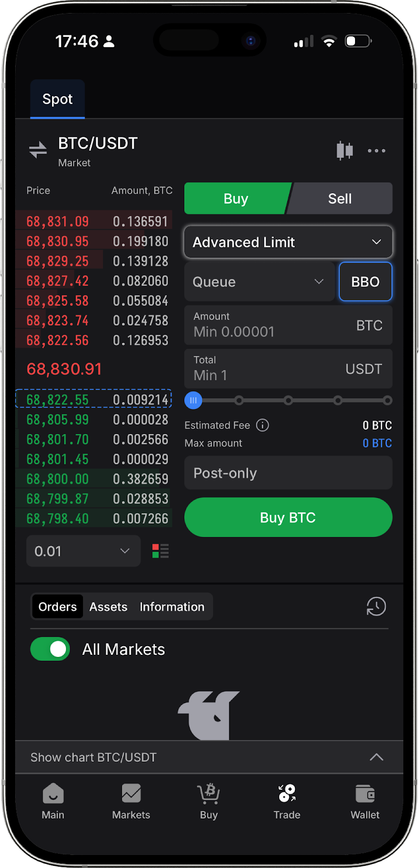Open the Buy cart in bottom navigation
Viewport: 419px width, 868px height.
click(x=209, y=801)
